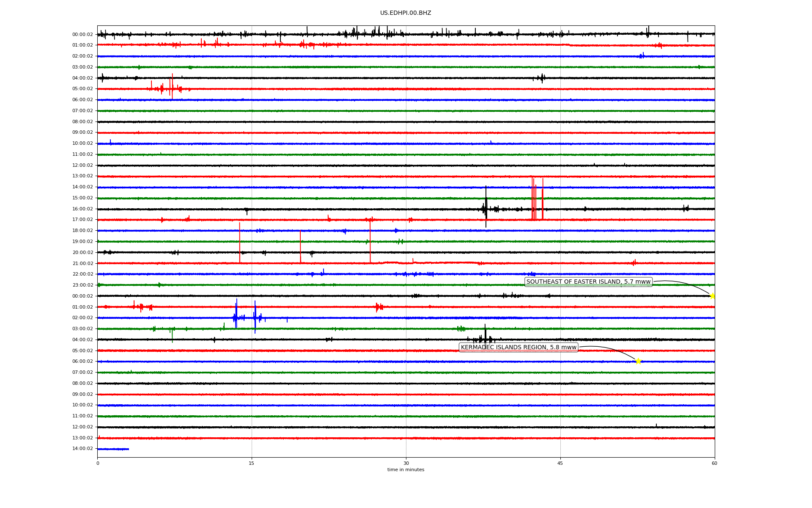The width and height of the screenshot is (812, 508).
Task: Select the 15:00:02 trace time label
Action: 82,198
